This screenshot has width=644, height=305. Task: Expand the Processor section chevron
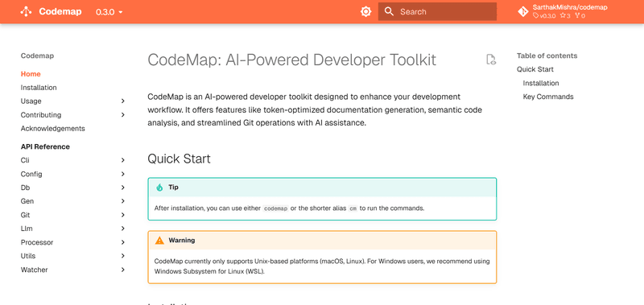click(123, 242)
